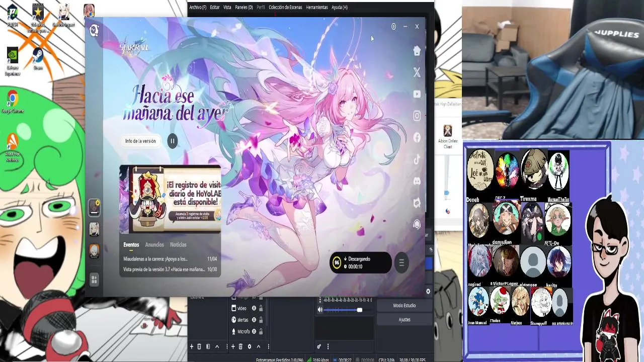Open the scene filters icon in OBS

(x=208, y=346)
